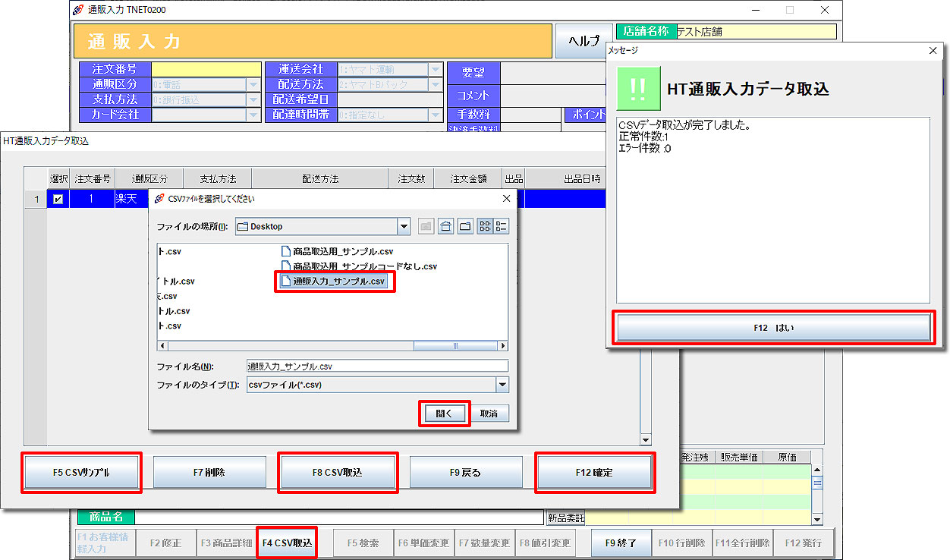This screenshot has height=560, width=950.
Task: Open the ファイルのタイプ file type dropdown
Action: (x=501, y=384)
